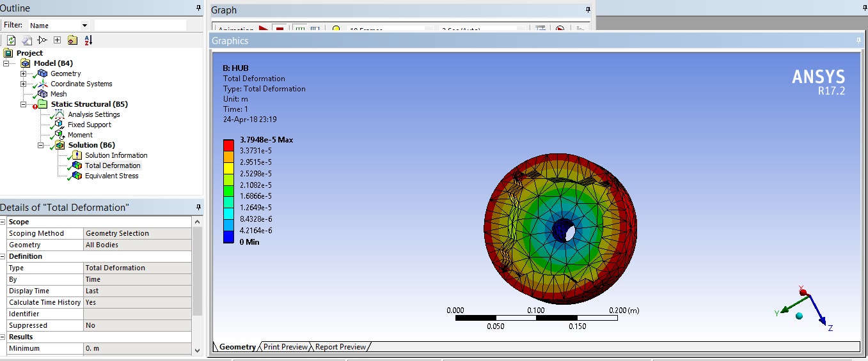868x361 pixels.
Task: Pin the Outline panel
Action: coord(198,8)
